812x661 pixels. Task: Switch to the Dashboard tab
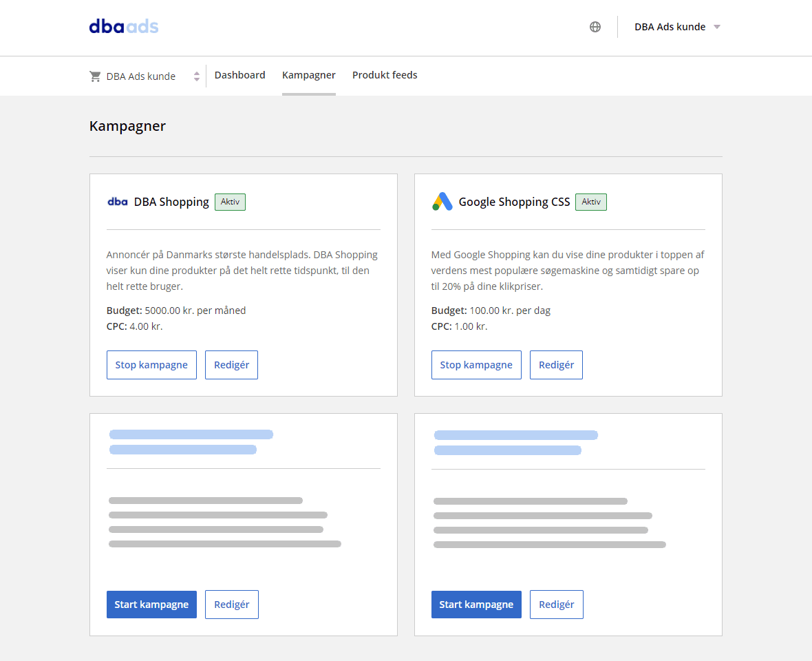coord(239,75)
